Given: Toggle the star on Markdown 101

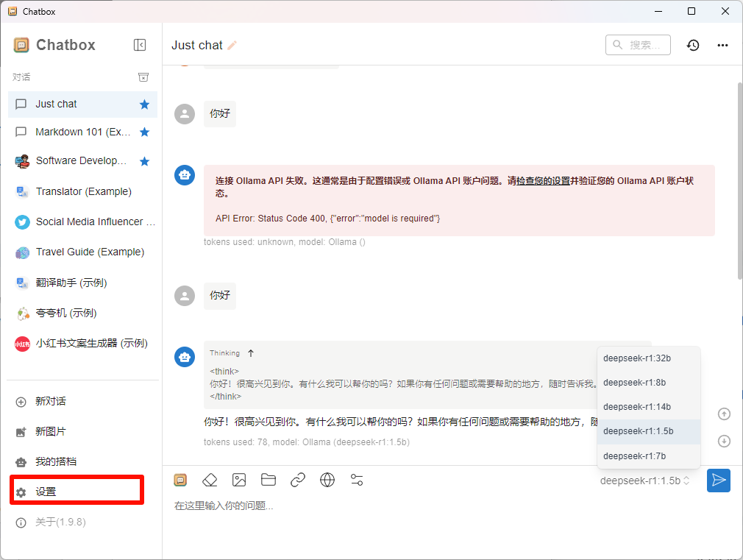Looking at the screenshot, I should 144,132.
